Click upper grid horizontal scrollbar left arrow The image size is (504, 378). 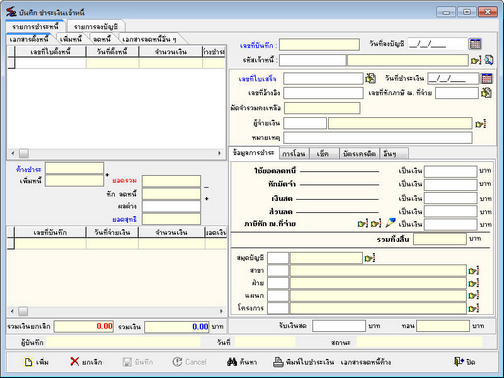13,153
